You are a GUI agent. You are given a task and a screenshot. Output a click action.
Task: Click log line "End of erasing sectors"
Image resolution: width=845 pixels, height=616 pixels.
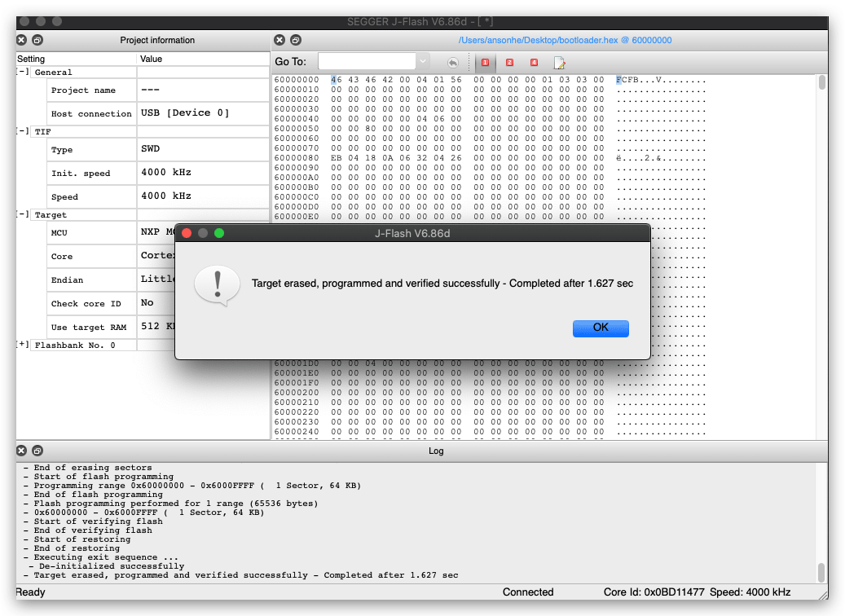pyautogui.click(x=93, y=468)
